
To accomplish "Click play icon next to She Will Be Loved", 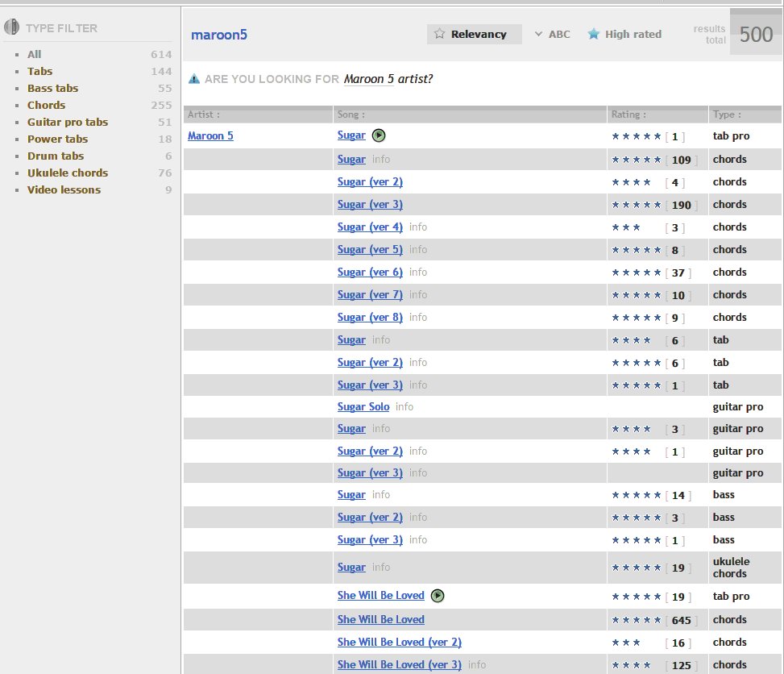I will [438, 596].
